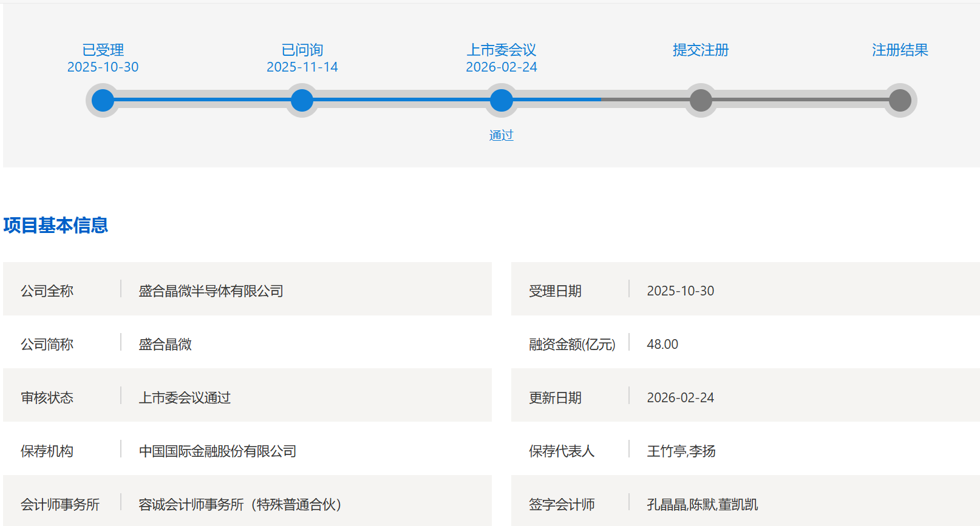Click sponsor representatives 王竹亭,李扬

click(681, 451)
